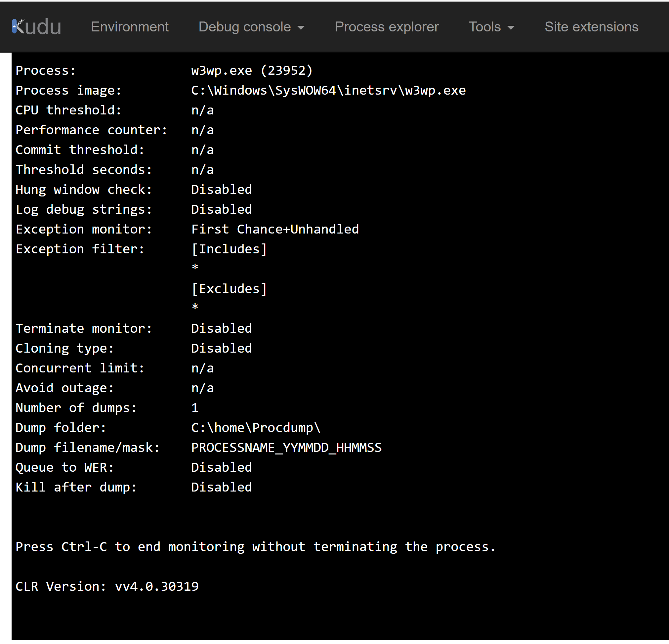Open the Environment page

point(130,27)
